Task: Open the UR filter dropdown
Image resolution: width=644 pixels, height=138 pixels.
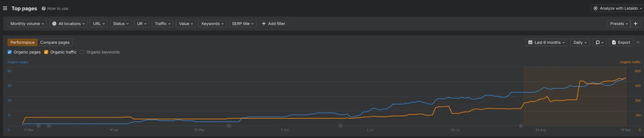Action: coord(142,24)
